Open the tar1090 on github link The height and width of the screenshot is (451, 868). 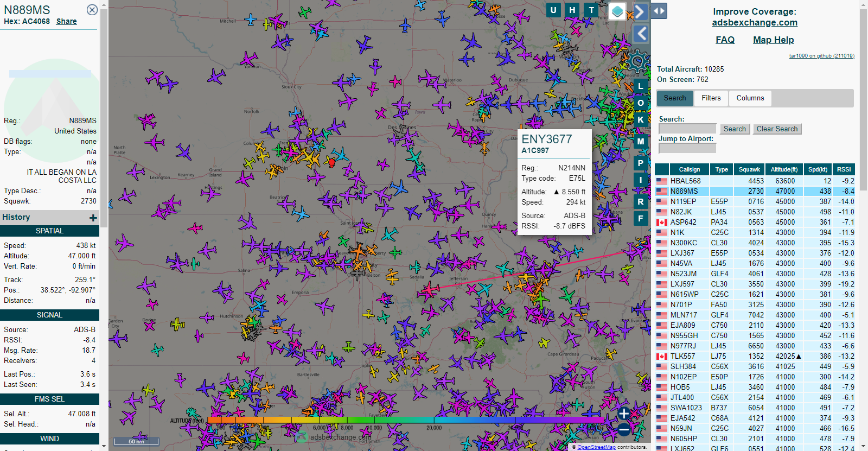(x=821, y=56)
